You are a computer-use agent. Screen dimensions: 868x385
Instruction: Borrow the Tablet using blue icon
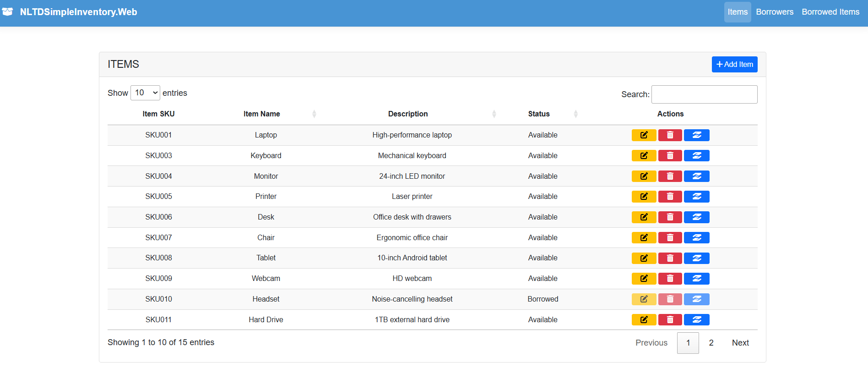click(696, 258)
